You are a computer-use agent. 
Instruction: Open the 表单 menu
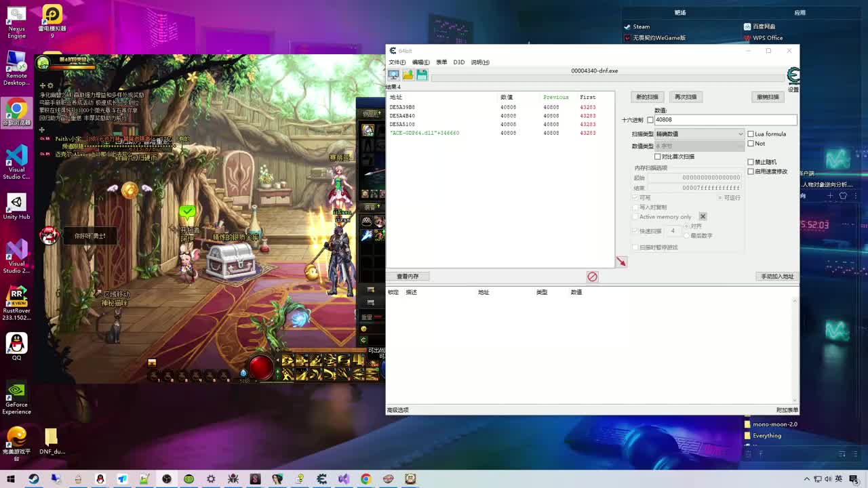tap(441, 62)
